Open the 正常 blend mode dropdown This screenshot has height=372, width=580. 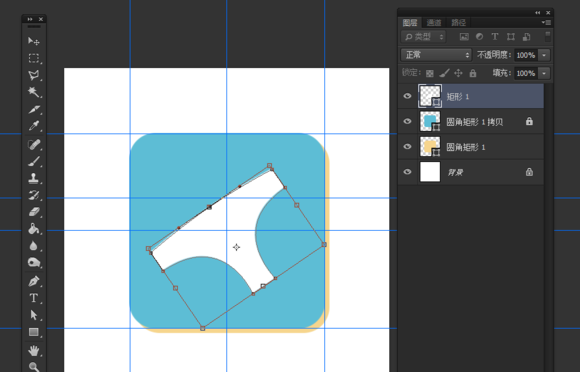[x=436, y=55]
